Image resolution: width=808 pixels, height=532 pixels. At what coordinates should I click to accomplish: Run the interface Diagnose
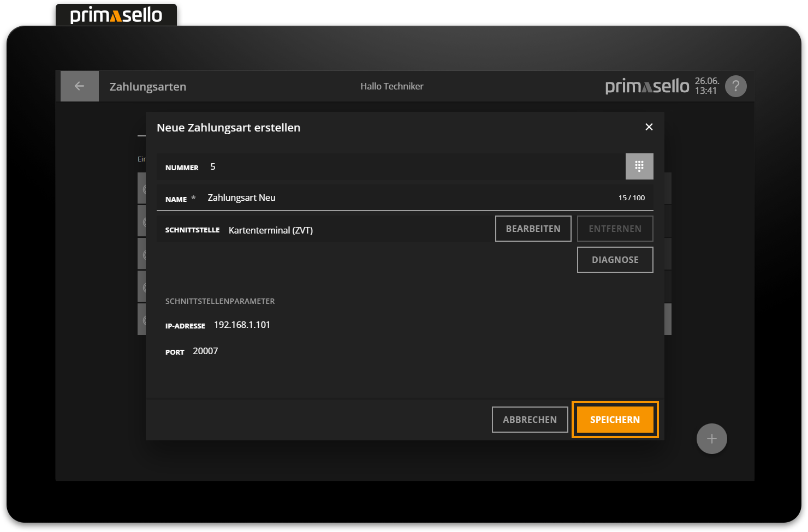615,260
